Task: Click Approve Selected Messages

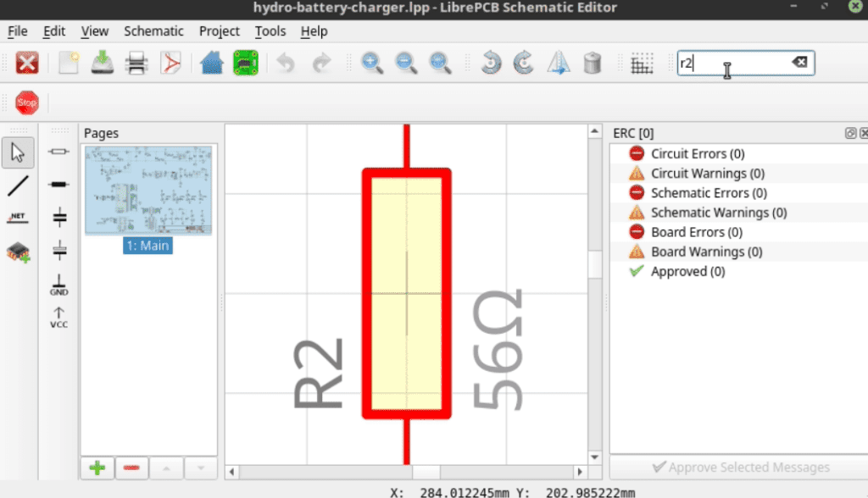Action: [x=740, y=467]
